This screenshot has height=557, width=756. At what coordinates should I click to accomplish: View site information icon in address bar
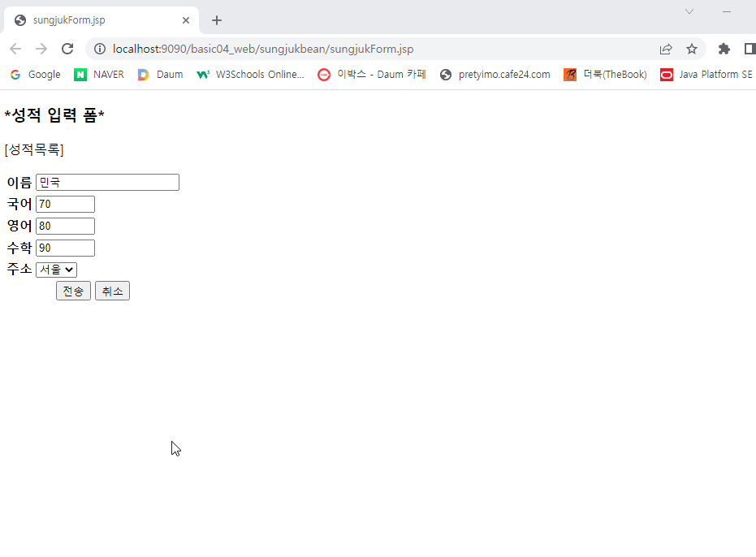(100, 49)
